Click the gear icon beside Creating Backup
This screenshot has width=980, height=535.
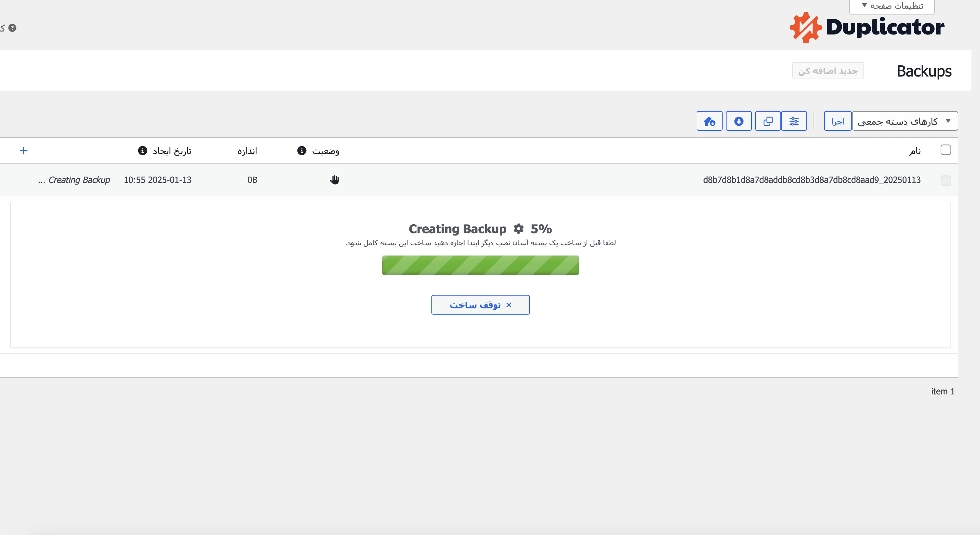pos(518,229)
